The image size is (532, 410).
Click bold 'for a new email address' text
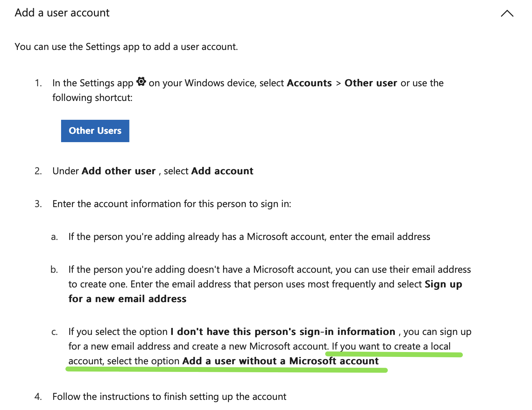(127, 299)
